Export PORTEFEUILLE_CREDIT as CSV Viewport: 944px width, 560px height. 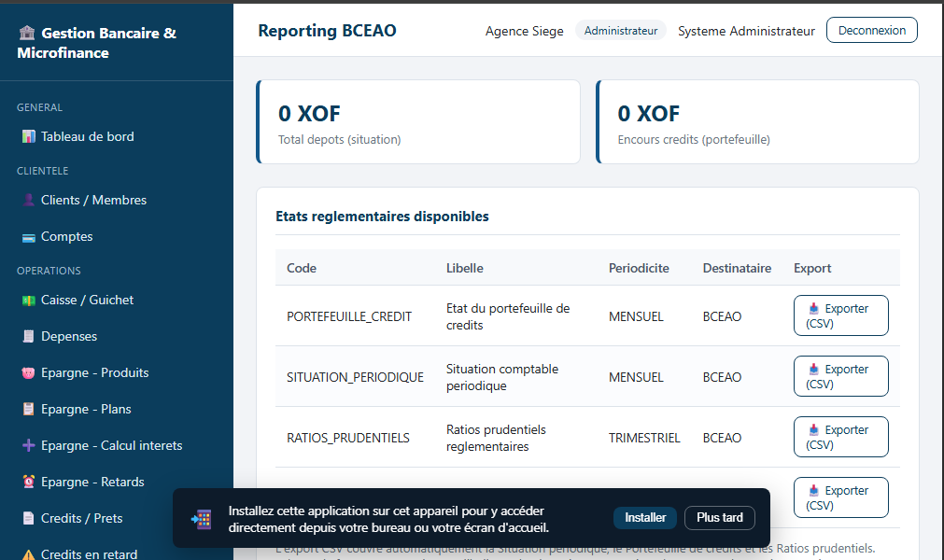(841, 315)
